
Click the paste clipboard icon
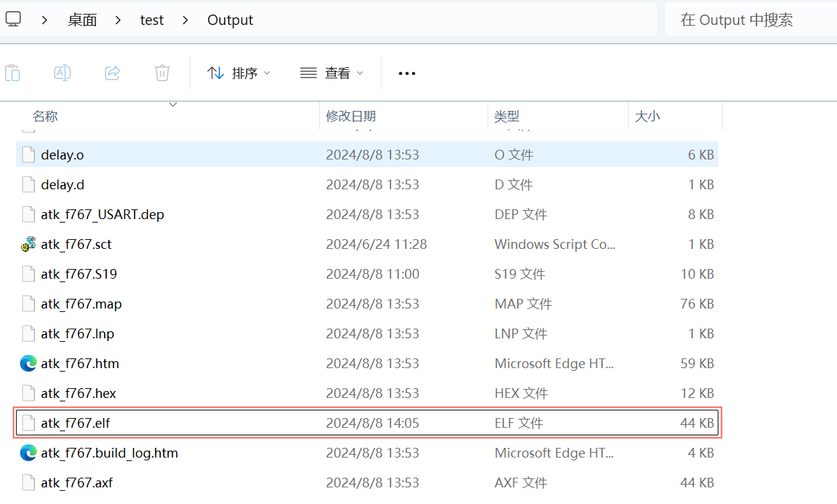pyautogui.click(x=12, y=73)
